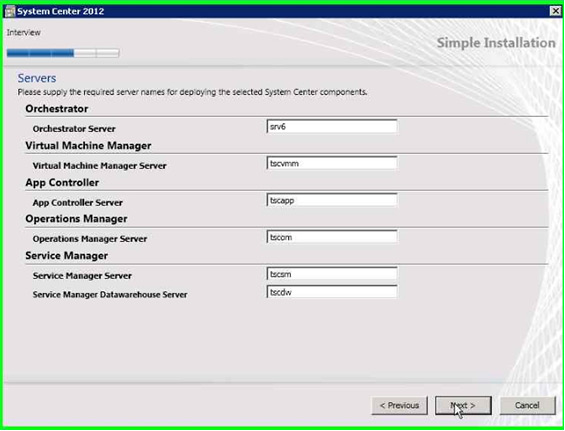Click the App Controller Server label

click(77, 203)
